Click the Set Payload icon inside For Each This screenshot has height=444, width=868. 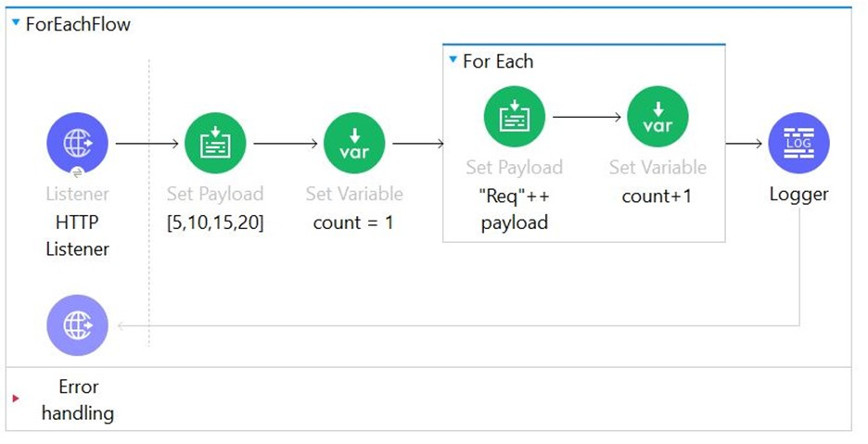515,117
